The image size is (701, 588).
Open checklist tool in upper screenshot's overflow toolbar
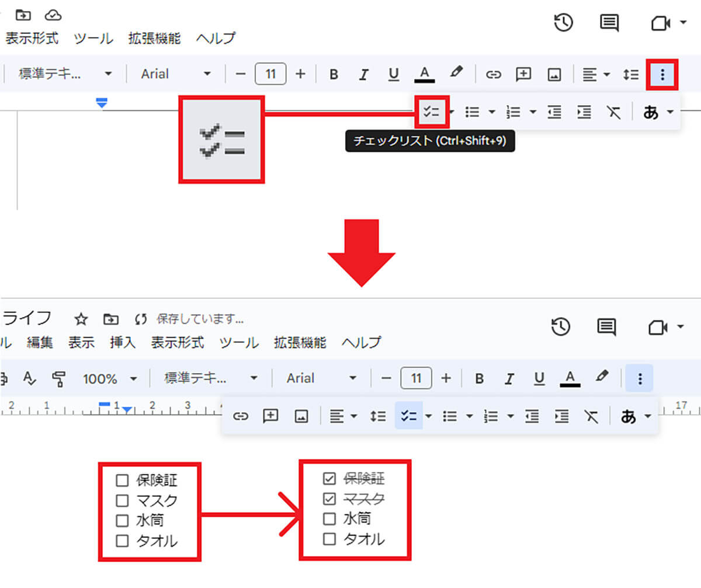432,112
